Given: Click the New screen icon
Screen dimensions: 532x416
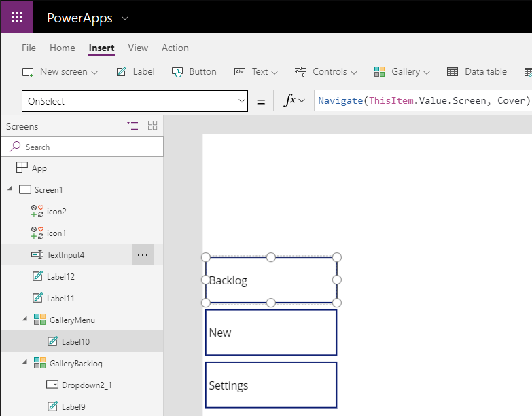Looking at the screenshot, I should pyautogui.click(x=28, y=72).
